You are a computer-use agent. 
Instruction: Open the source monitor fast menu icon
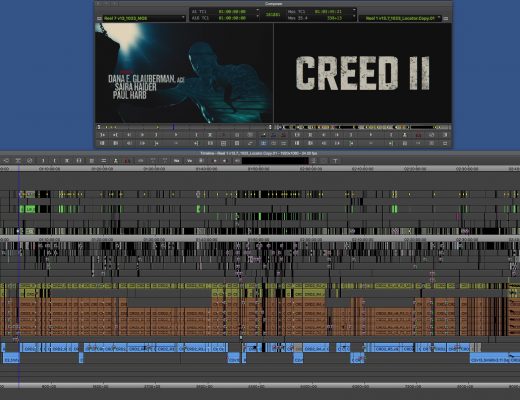tap(99, 18)
